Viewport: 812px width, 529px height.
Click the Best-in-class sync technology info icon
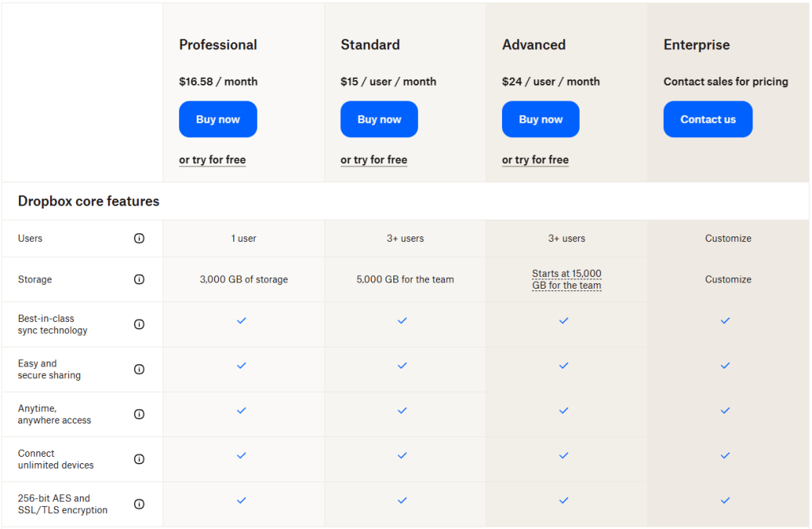pyautogui.click(x=140, y=324)
